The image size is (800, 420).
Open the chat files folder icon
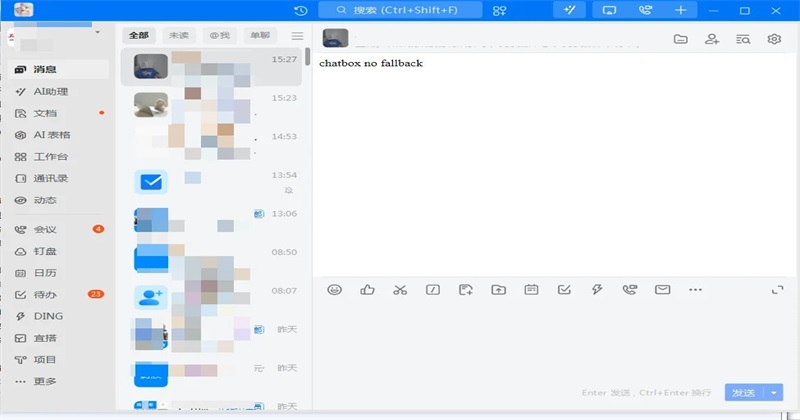[680, 39]
